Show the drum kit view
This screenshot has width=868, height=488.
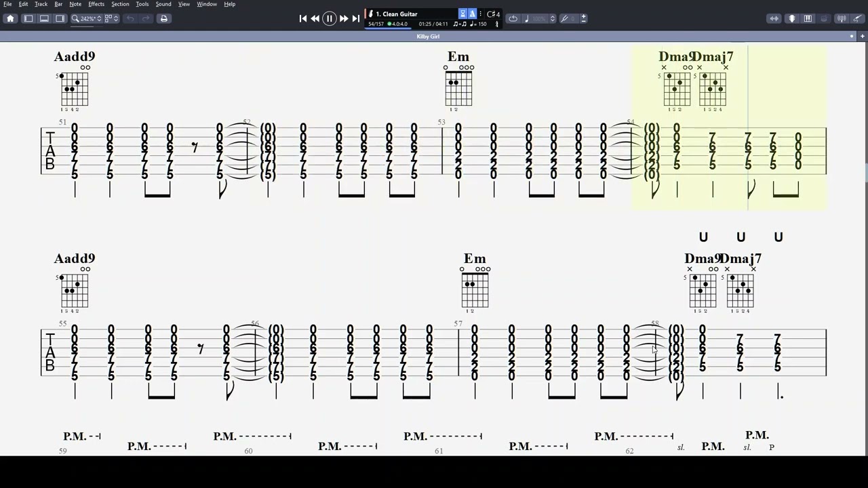pyautogui.click(x=823, y=18)
